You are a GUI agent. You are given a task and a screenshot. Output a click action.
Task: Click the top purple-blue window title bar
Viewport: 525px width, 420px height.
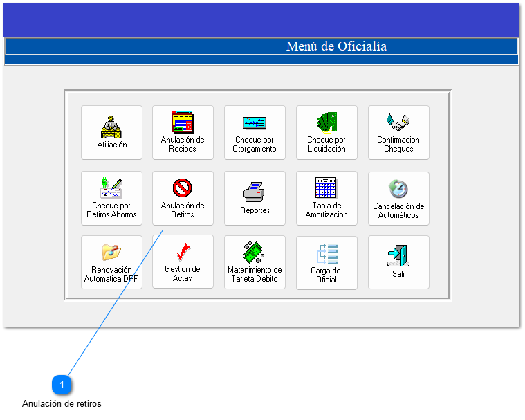261,19
